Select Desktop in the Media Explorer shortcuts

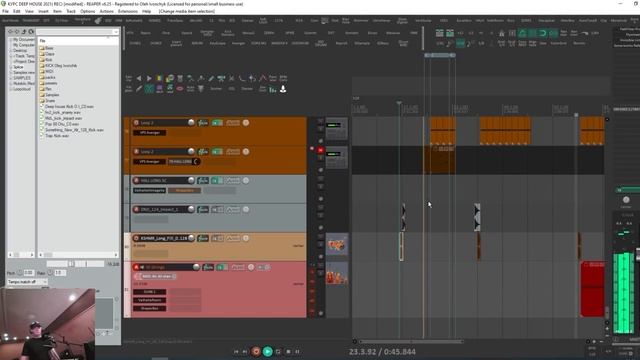click(20, 50)
